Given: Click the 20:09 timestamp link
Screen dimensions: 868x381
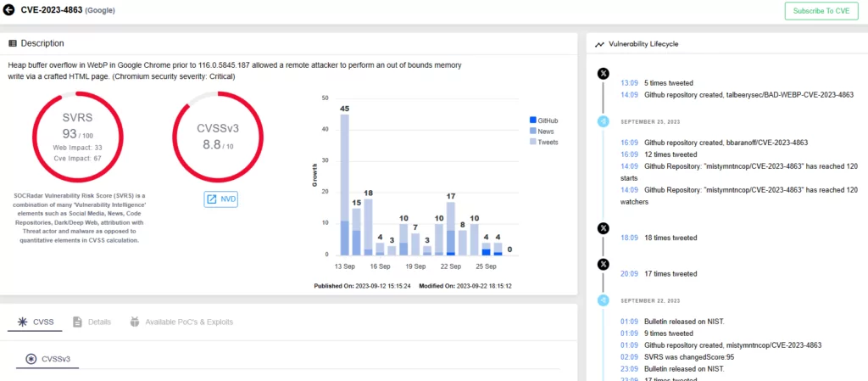Looking at the screenshot, I should point(630,273).
